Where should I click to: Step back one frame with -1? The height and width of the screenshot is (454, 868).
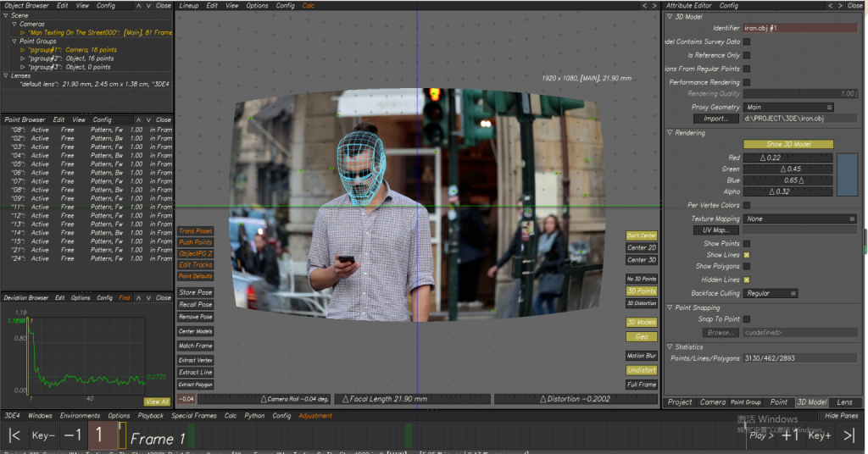click(73, 435)
